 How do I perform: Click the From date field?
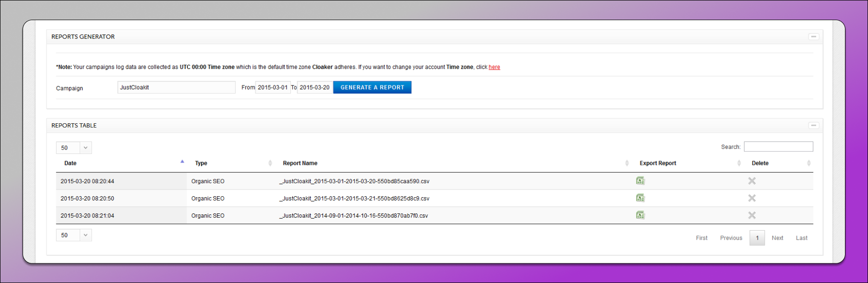273,87
